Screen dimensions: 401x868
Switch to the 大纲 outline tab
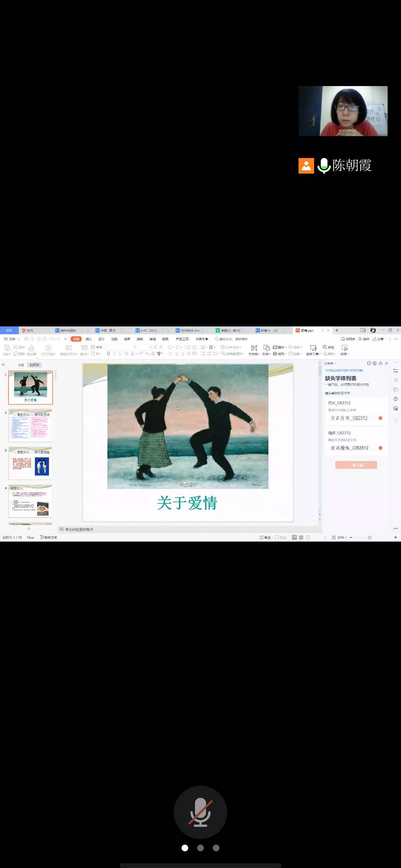(21, 365)
